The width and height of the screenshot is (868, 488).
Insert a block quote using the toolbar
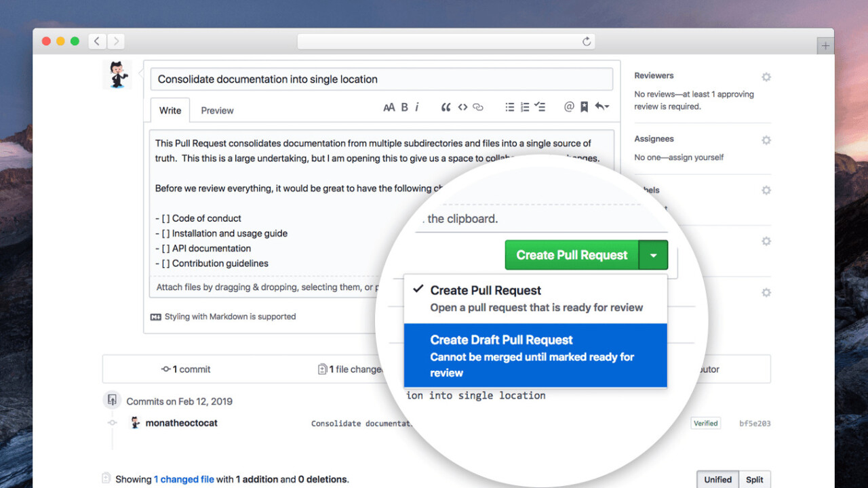point(446,107)
